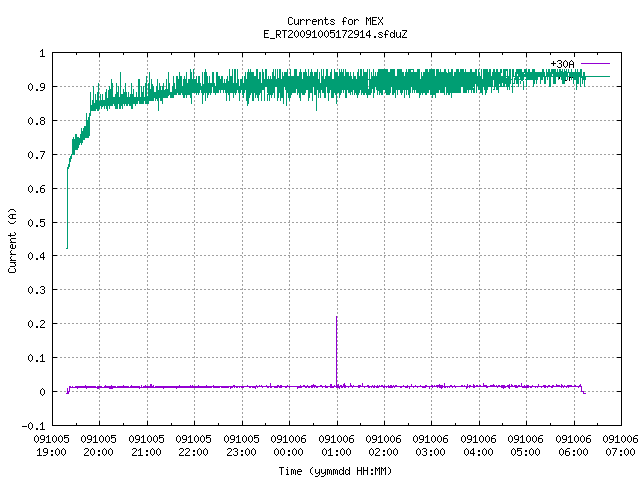The width and height of the screenshot is (640, 480).
Task: Click the y-axis tick label "0.8"
Action: (37, 121)
